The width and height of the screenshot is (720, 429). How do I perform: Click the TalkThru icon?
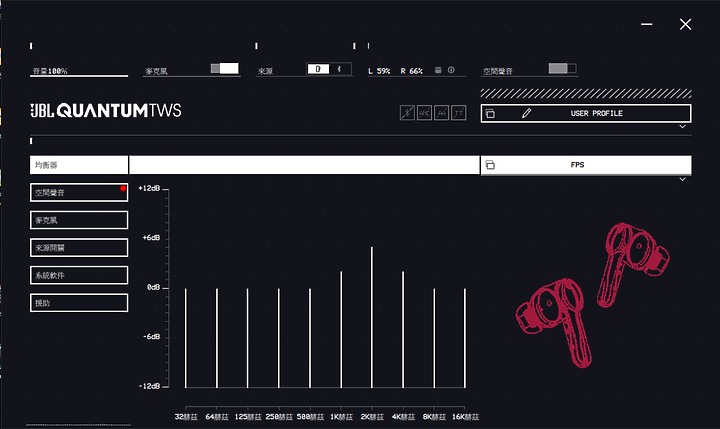[458, 113]
